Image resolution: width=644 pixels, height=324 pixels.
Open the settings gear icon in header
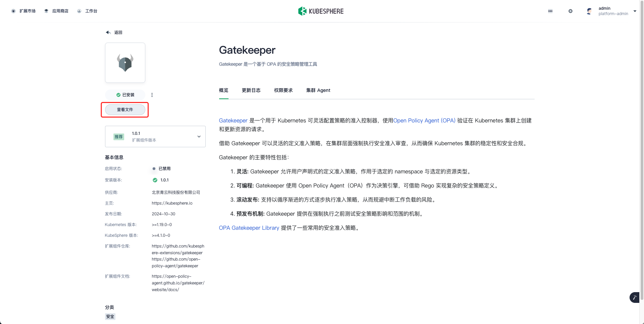tap(571, 11)
